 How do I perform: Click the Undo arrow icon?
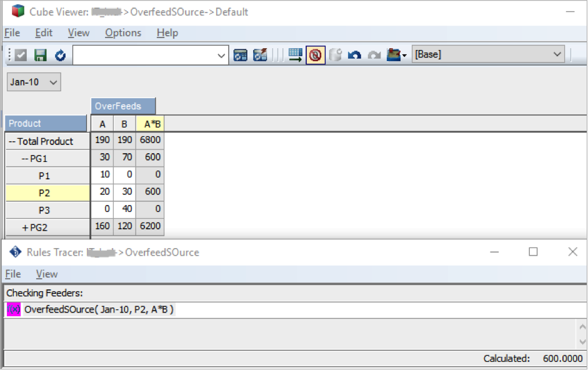tap(354, 55)
